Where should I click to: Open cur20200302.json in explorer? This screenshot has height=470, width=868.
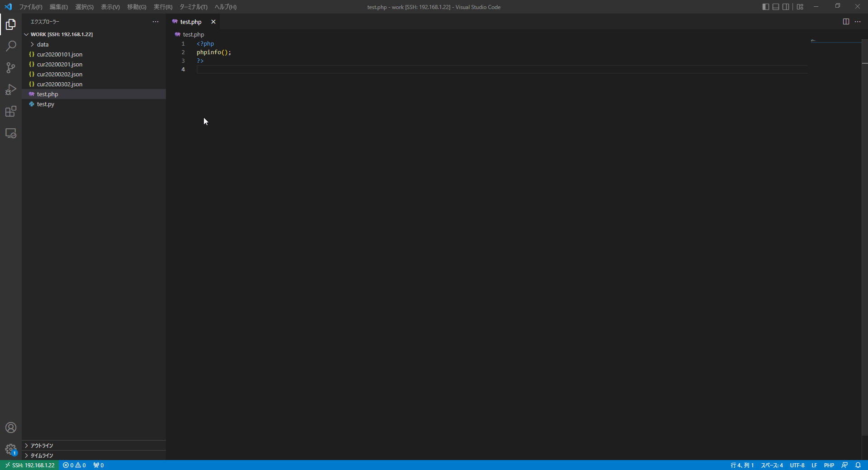(x=94, y=84)
